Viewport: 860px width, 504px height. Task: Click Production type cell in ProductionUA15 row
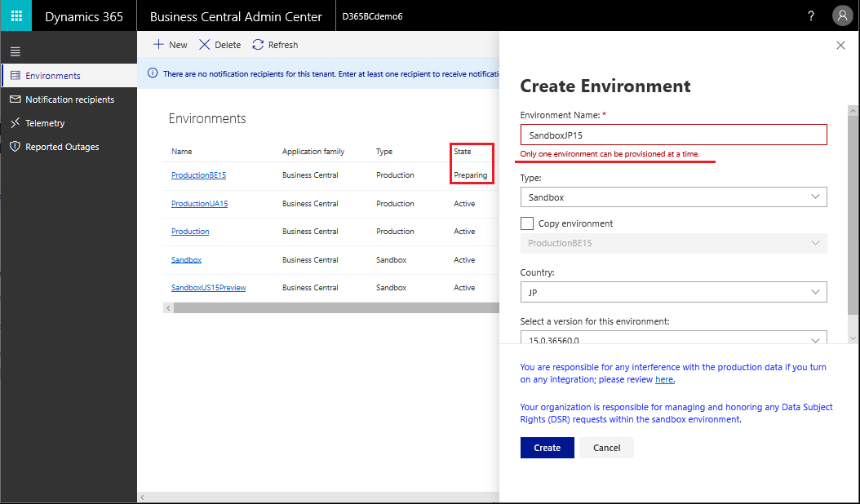(x=395, y=203)
